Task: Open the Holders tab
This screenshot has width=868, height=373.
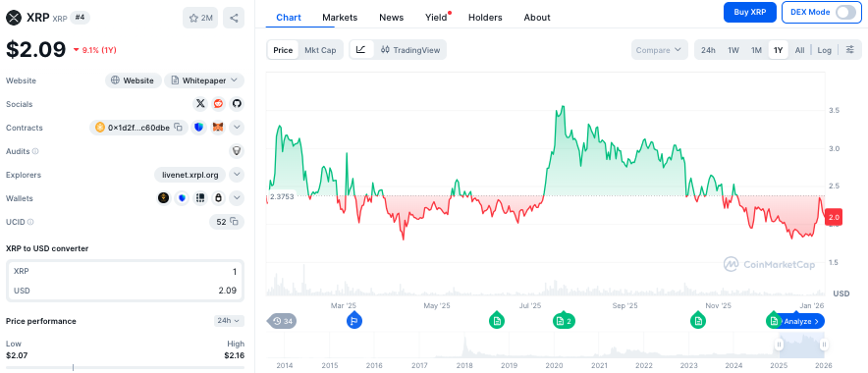Action: [485, 17]
